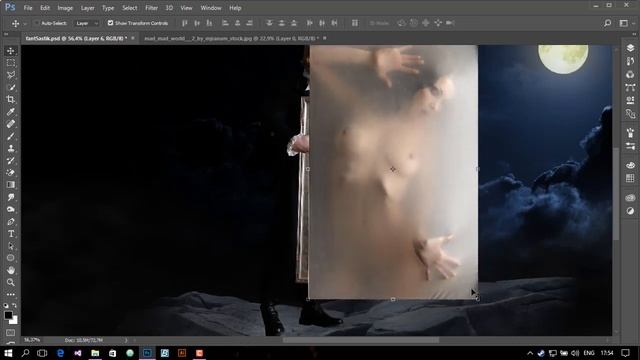Screen dimensions: 640x360
Task: Distribute top edges button
Action: coord(269,23)
